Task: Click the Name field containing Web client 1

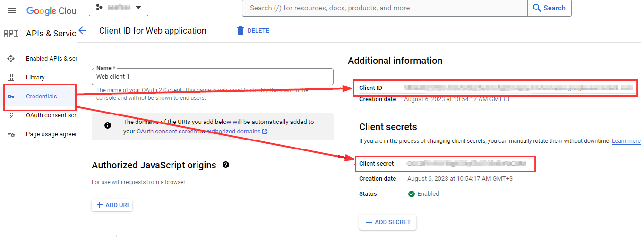Action: (x=213, y=77)
